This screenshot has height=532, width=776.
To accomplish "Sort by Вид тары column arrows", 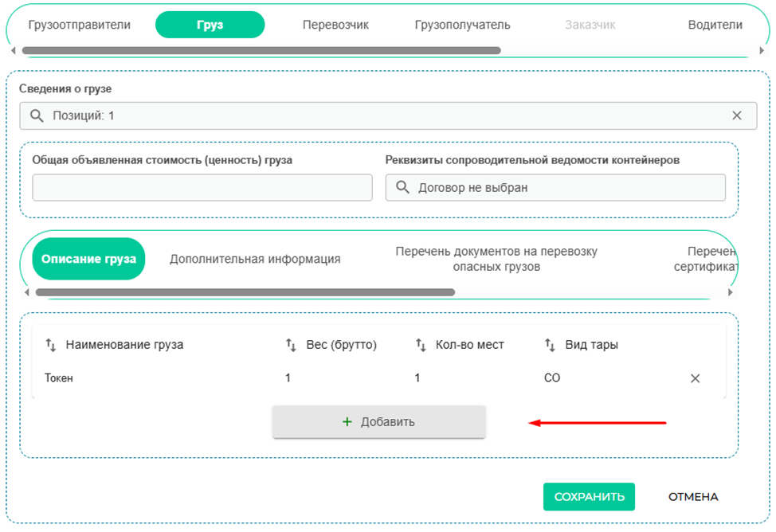I will 550,345.
